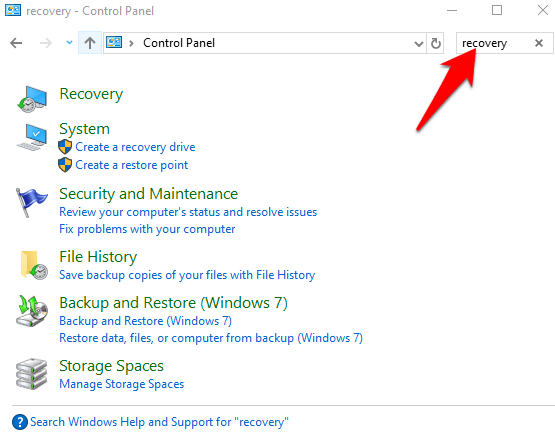Viewport: 555px width, 436px height.
Task: Open Restore data, files, or computer from backup
Action: (211, 338)
